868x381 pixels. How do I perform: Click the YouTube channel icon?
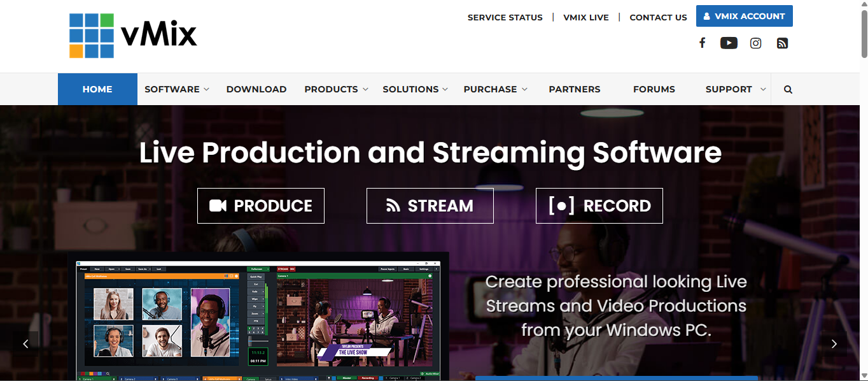[729, 42]
